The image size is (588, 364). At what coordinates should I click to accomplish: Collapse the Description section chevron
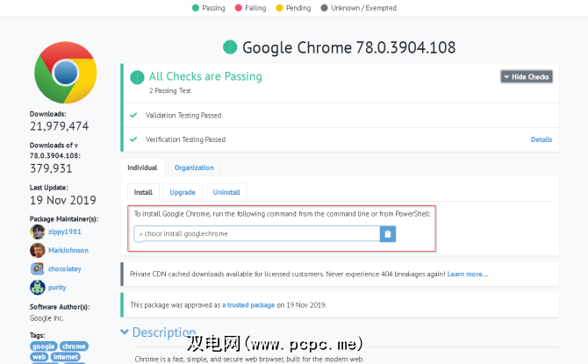[x=124, y=332]
